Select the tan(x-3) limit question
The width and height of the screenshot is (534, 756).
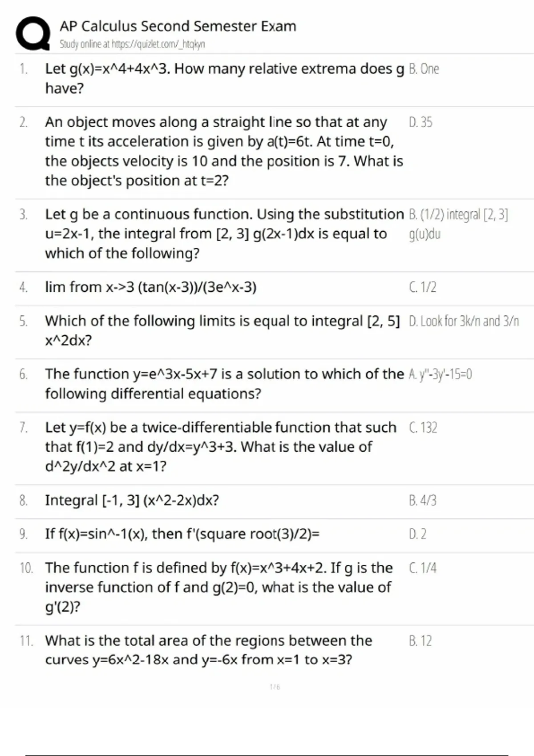pos(151,287)
